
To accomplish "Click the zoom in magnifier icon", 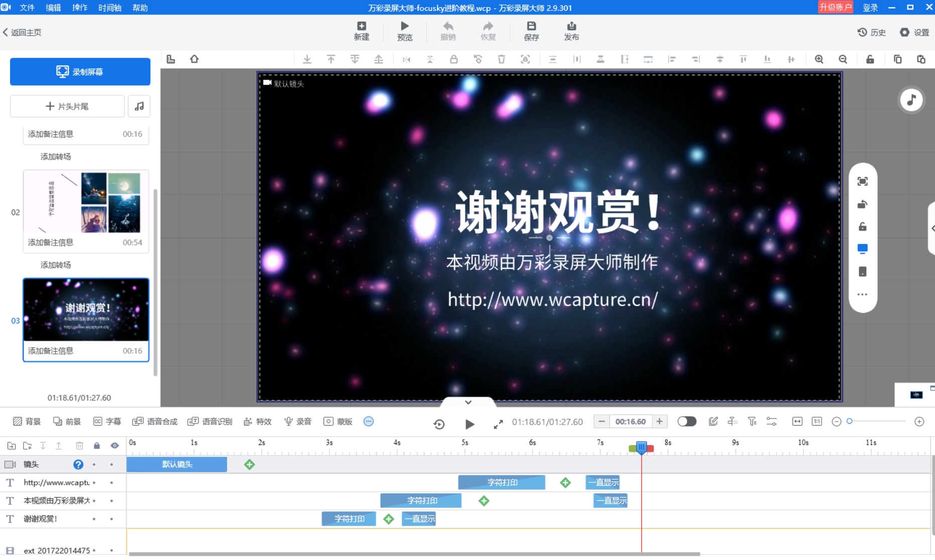I will (819, 59).
